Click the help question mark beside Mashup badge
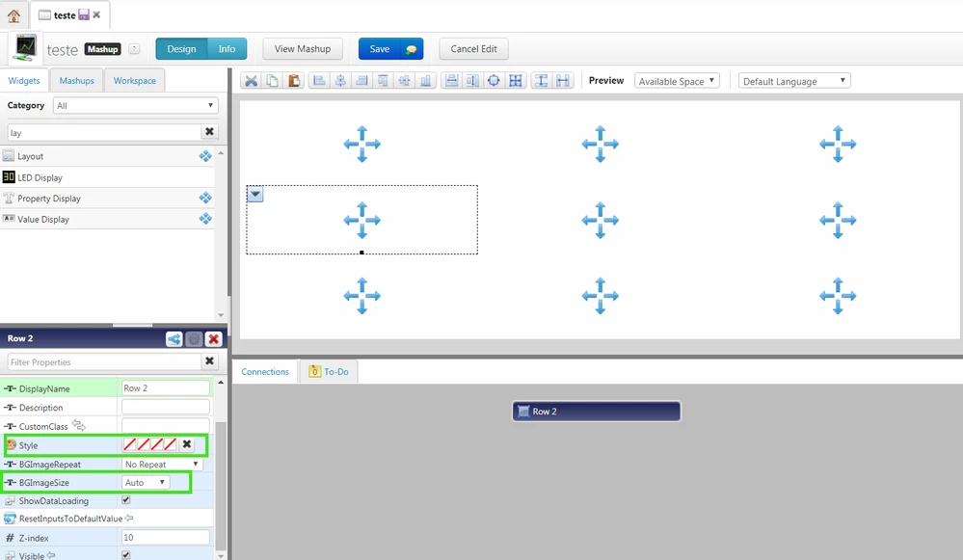Screen dimensions: 963x560 134,49
